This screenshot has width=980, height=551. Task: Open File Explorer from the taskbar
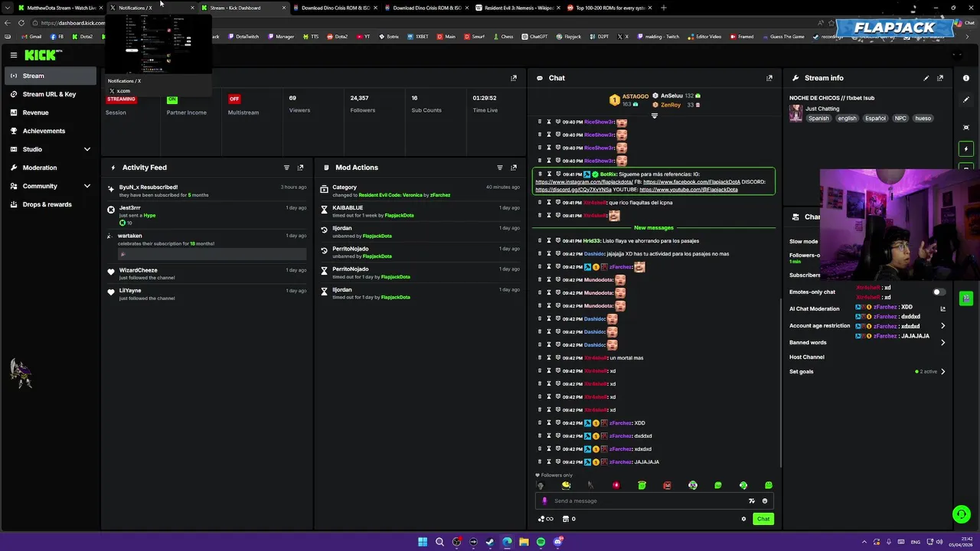pyautogui.click(x=524, y=542)
